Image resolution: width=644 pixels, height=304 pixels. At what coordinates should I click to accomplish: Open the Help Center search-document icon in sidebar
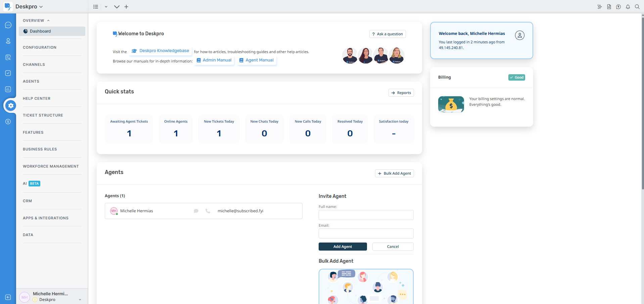coord(8,57)
